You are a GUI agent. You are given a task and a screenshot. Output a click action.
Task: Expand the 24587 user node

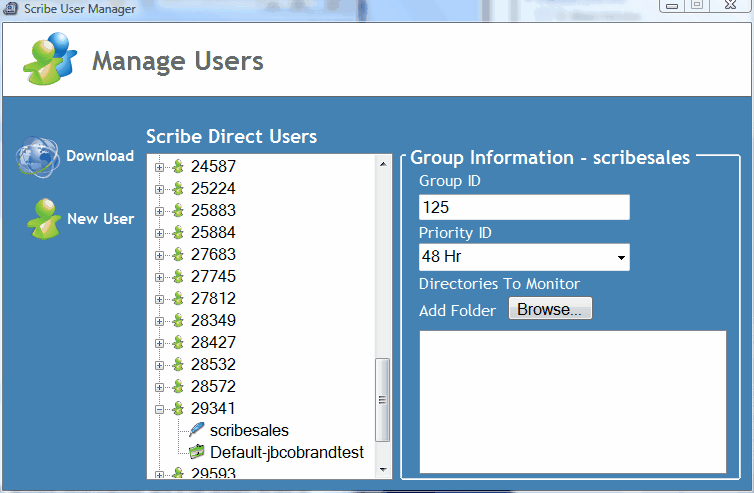pyautogui.click(x=159, y=167)
